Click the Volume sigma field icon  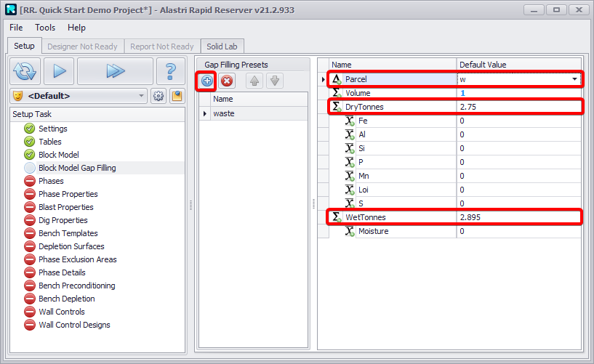[337, 93]
